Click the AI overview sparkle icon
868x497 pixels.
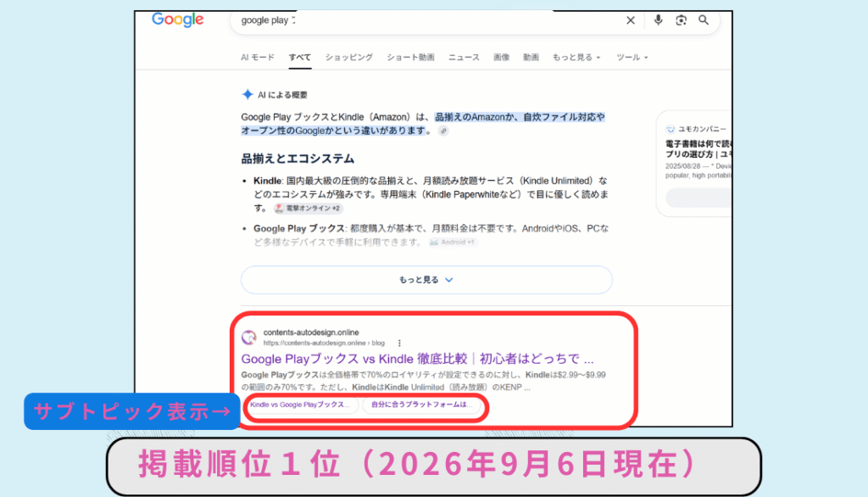(x=248, y=95)
